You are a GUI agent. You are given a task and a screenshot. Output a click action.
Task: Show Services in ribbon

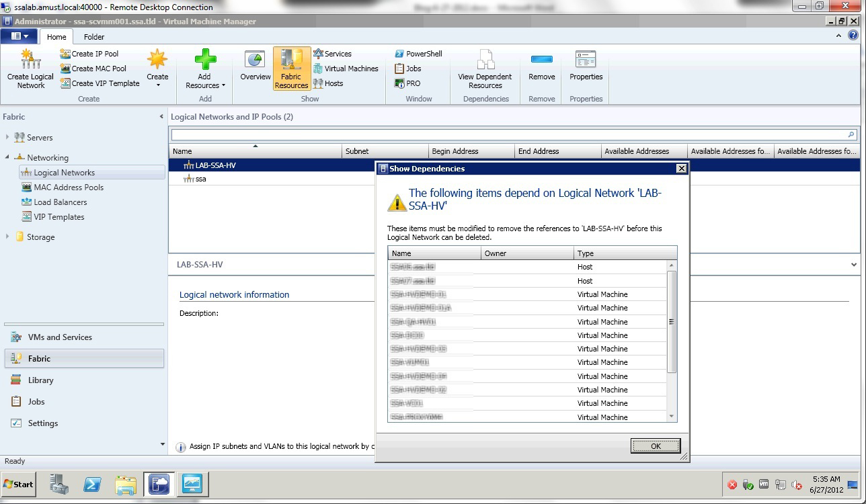coord(332,54)
